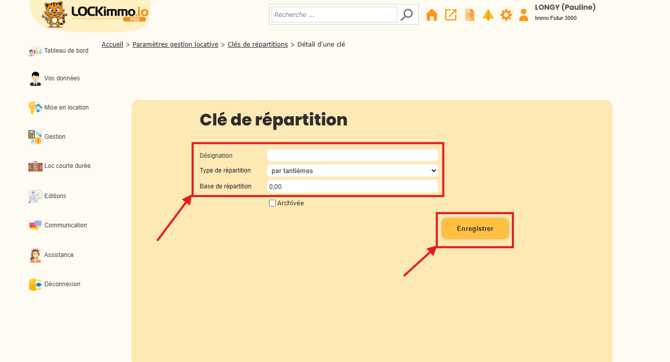Screen dimensions: 670x362
Task: Follow Clés de répartitions breadcrumb link
Action: tap(258, 44)
